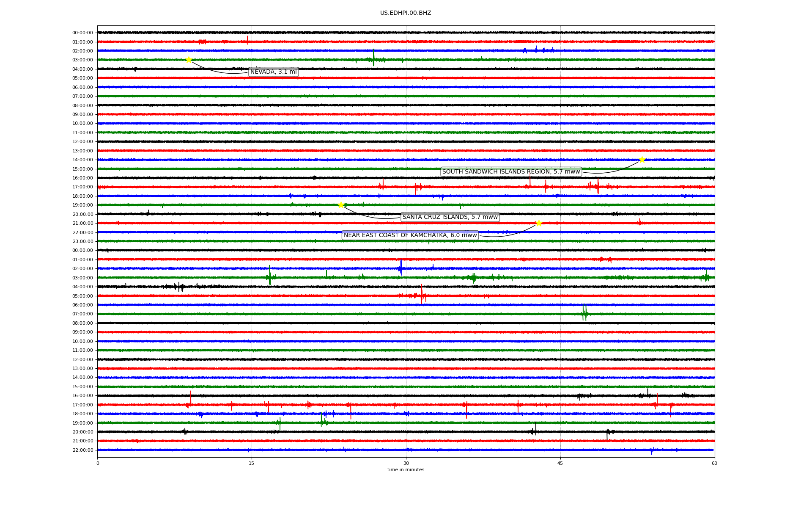This screenshot has height=508, width=812.
Task: Select the SOUTH SANDWICH ISLANDS REGION label
Action: tap(511, 171)
